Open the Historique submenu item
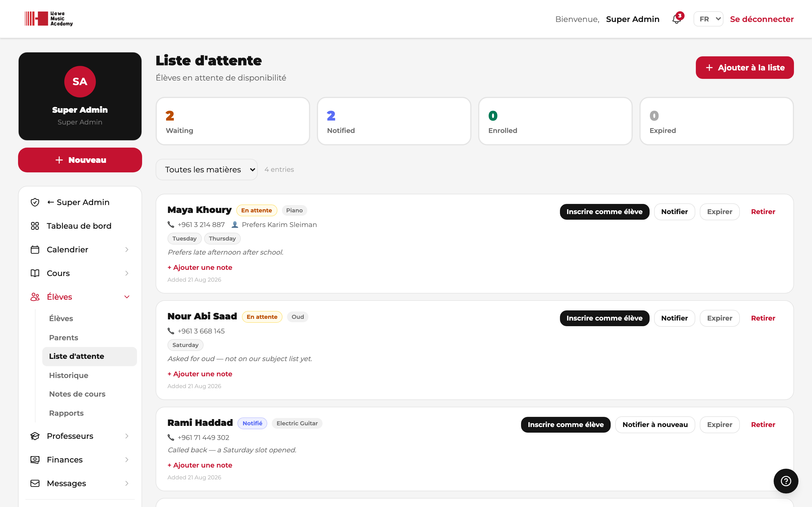Image resolution: width=812 pixels, height=507 pixels. coord(69,375)
